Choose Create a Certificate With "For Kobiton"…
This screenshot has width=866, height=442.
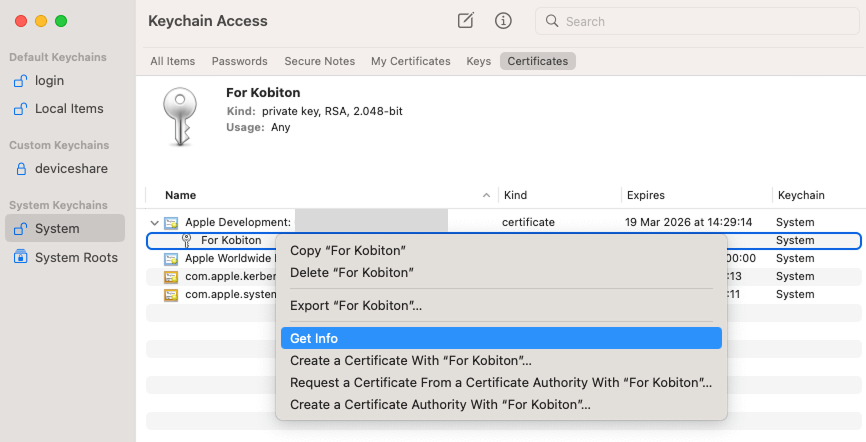(x=501, y=360)
